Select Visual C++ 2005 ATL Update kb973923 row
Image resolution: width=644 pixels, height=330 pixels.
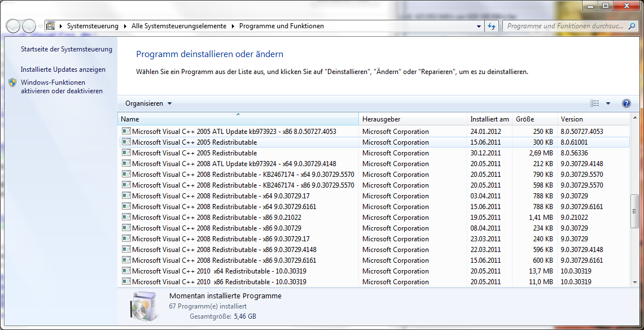tap(374, 132)
